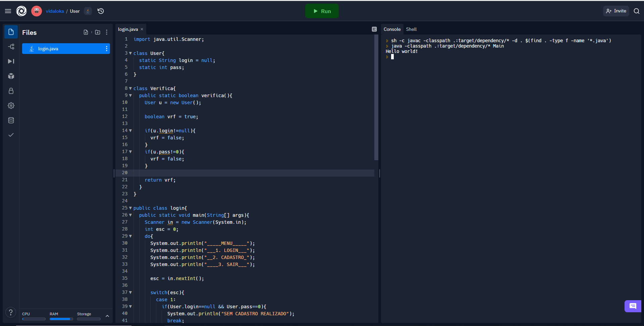Image resolution: width=644 pixels, height=326 pixels.
Task: Open the version control sidebar icon
Action: tap(11, 47)
